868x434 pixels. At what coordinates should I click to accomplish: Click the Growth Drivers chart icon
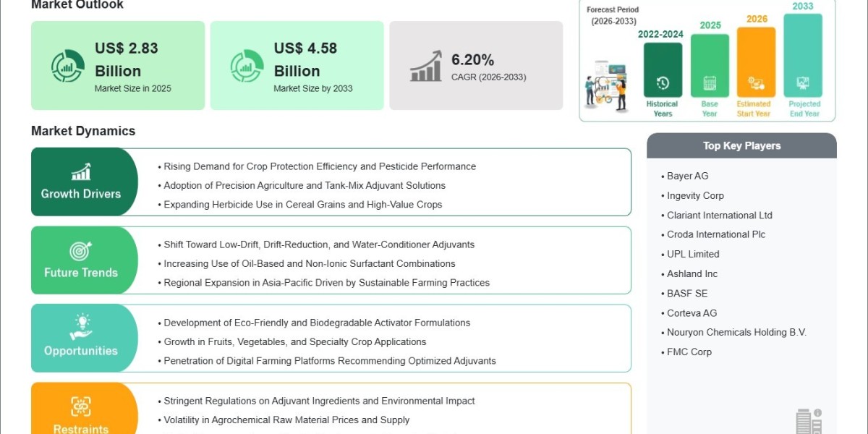click(80, 171)
